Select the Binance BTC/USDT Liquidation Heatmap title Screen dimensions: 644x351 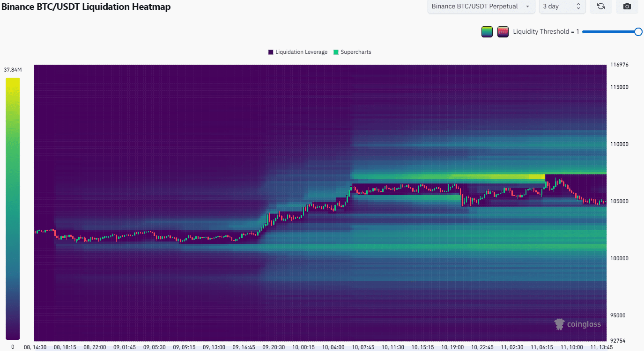pos(86,7)
